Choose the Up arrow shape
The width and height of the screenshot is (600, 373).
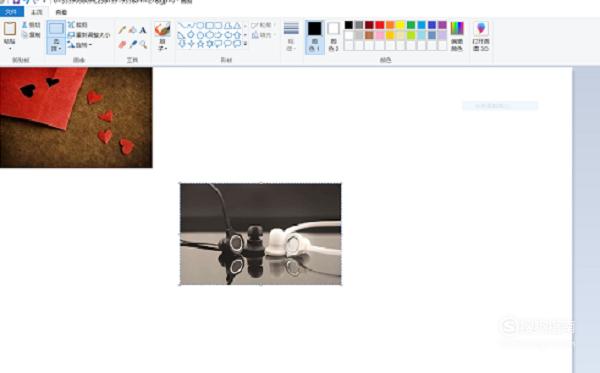pyautogui.click(x=237, y=35)
